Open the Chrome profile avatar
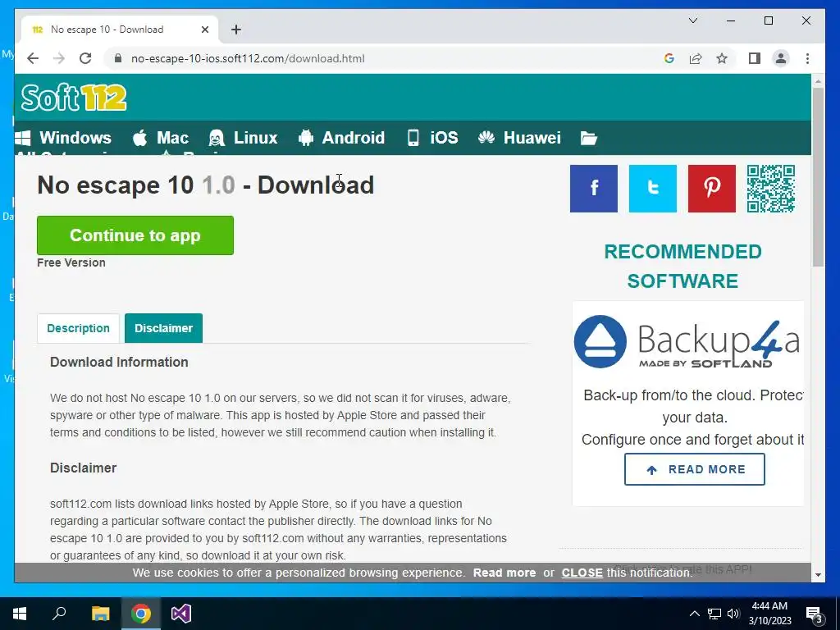 coord(781,58)
